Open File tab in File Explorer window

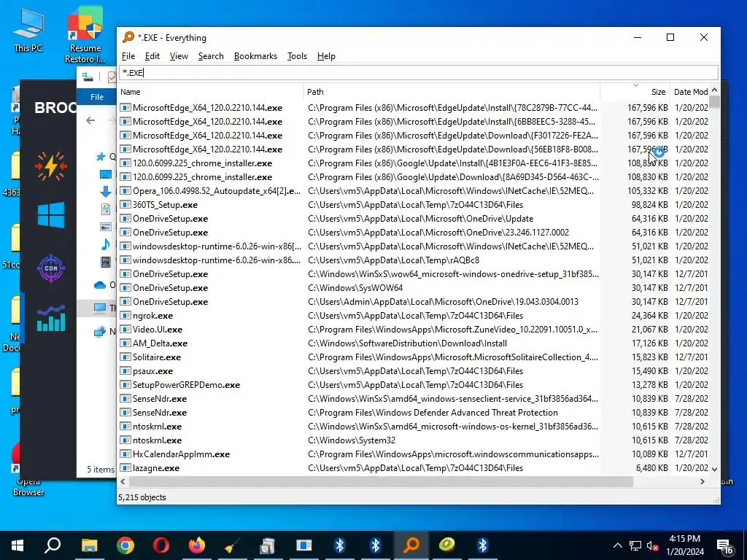pos(97,97)
